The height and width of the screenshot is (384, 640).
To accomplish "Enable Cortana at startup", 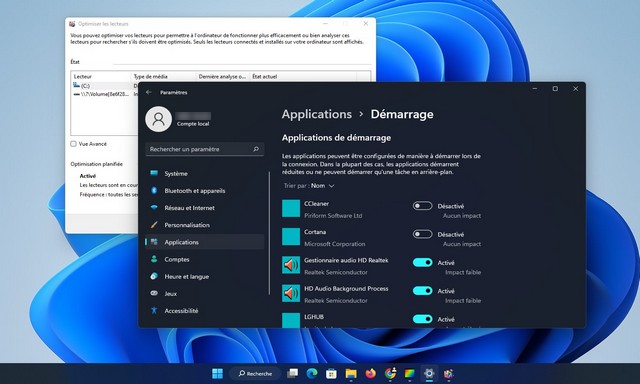I will (x=422, y=234).
